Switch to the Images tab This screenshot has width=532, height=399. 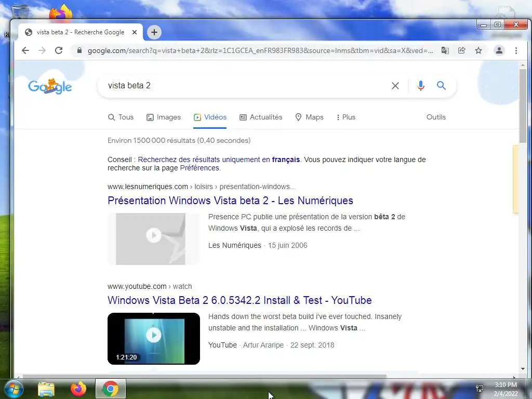tap(164, 117)
